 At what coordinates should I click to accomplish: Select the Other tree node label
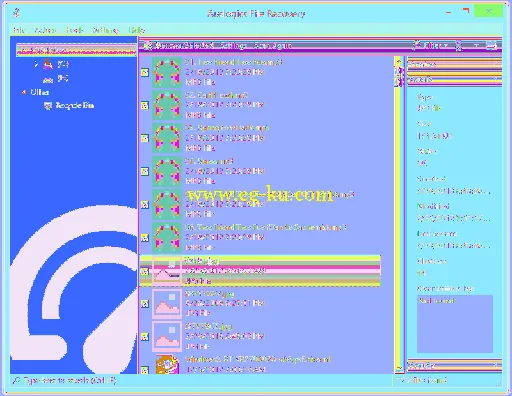tap(40, 92)
